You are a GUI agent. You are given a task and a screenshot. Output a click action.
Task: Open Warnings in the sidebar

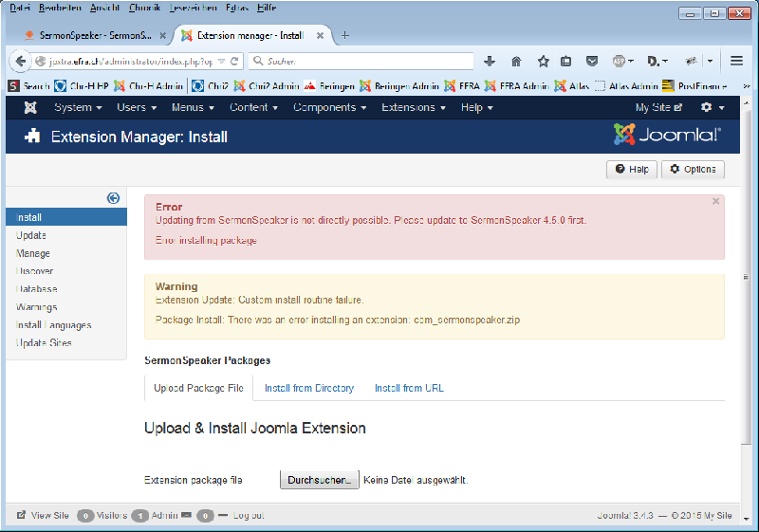click(36, 307)
